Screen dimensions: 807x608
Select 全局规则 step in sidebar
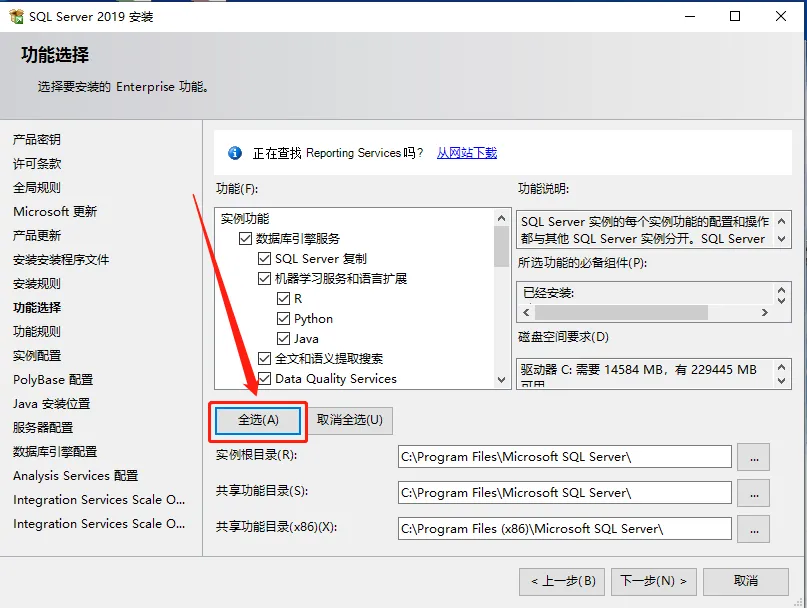click(x=37, y=188)
